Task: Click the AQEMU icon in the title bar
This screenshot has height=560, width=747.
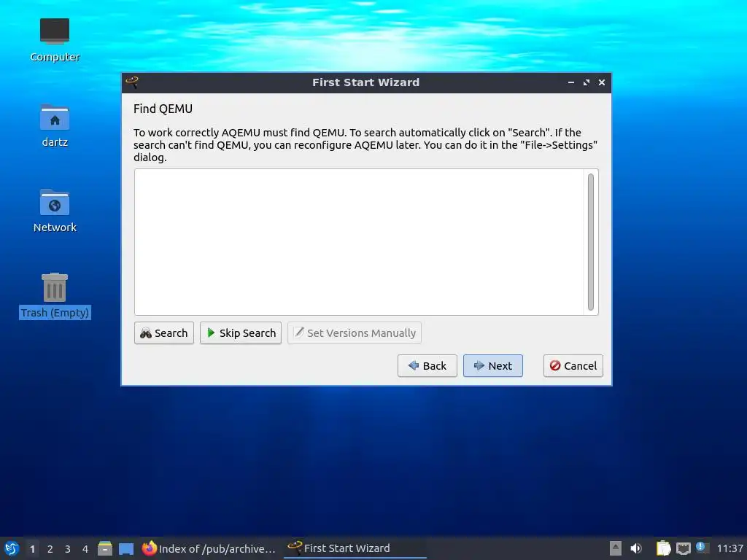Action: (x=132, y=82)
